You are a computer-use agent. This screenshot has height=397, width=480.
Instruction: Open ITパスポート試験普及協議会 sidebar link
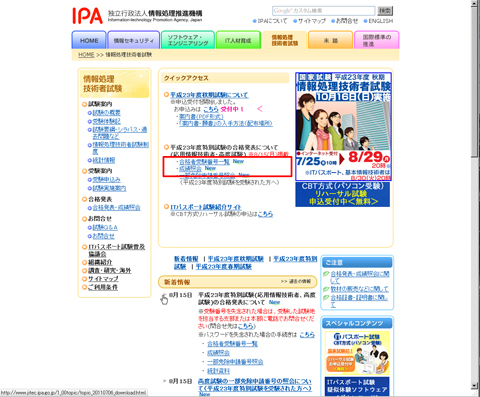pos(117,250)
